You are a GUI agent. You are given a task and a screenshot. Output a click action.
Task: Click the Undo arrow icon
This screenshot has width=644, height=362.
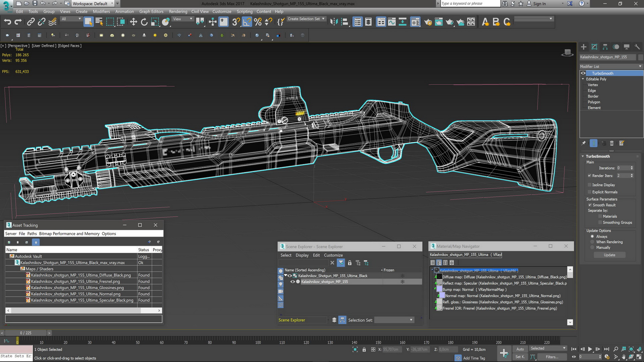pyautogui.click(x=7, y=22)
